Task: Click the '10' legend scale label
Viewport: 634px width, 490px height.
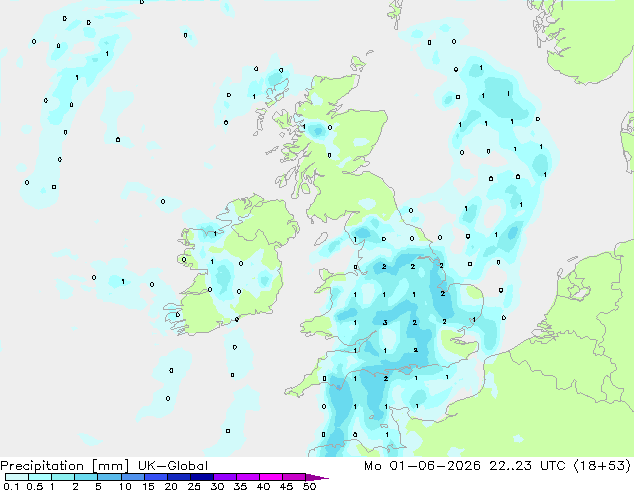Action: click(125, 486)
